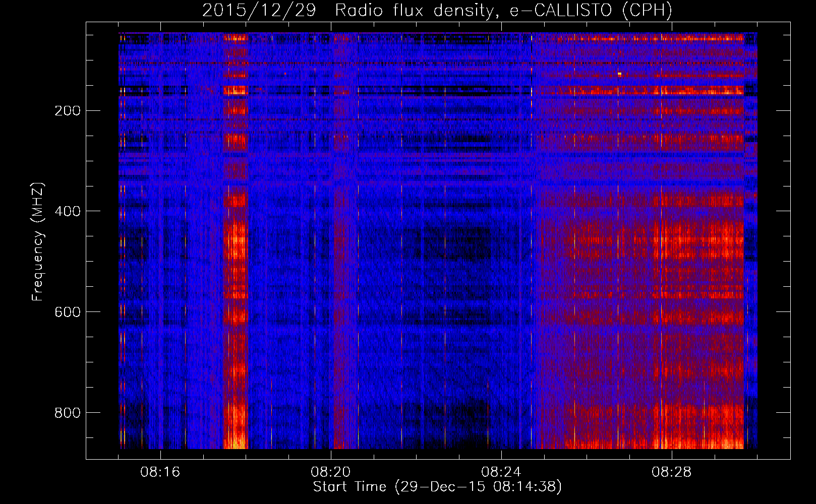
Task: Click the 'Frequency (MHZ)' axis label
Action: coord(38,242)
